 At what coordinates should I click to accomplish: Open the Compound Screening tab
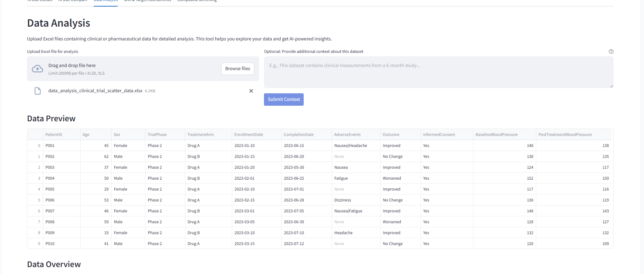[197, 1]
